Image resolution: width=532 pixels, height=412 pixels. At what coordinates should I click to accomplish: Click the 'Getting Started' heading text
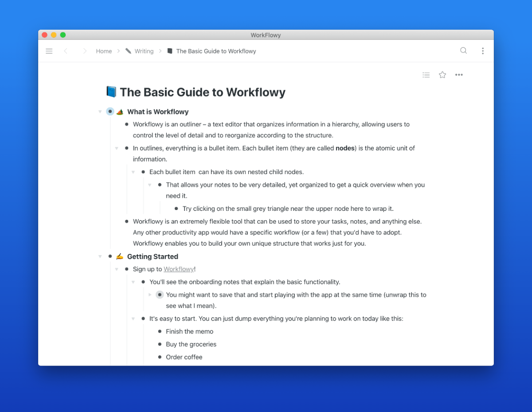[153, 257]
